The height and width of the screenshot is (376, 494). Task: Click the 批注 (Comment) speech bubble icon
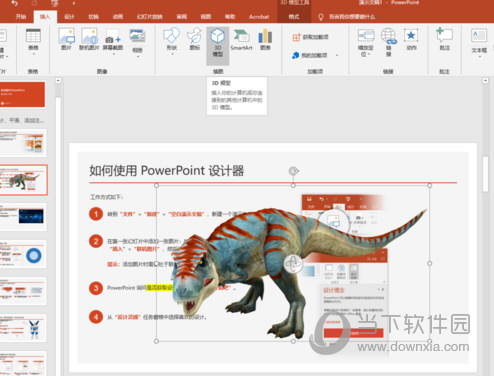tap(445, 39)
